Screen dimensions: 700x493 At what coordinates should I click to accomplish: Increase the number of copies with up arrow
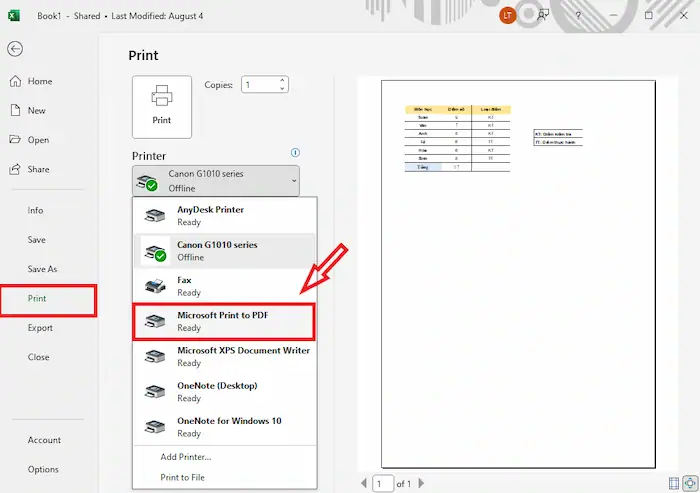point(283,81)
